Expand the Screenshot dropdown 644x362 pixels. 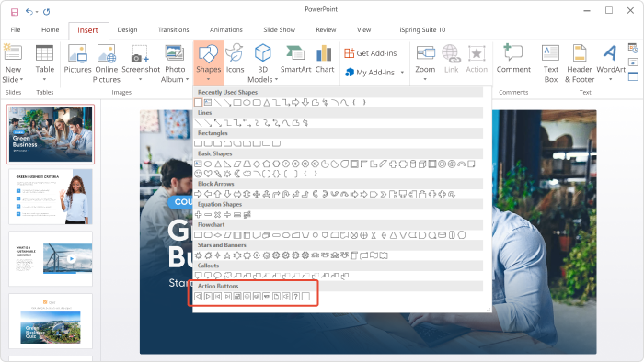[x=141, y=79]
